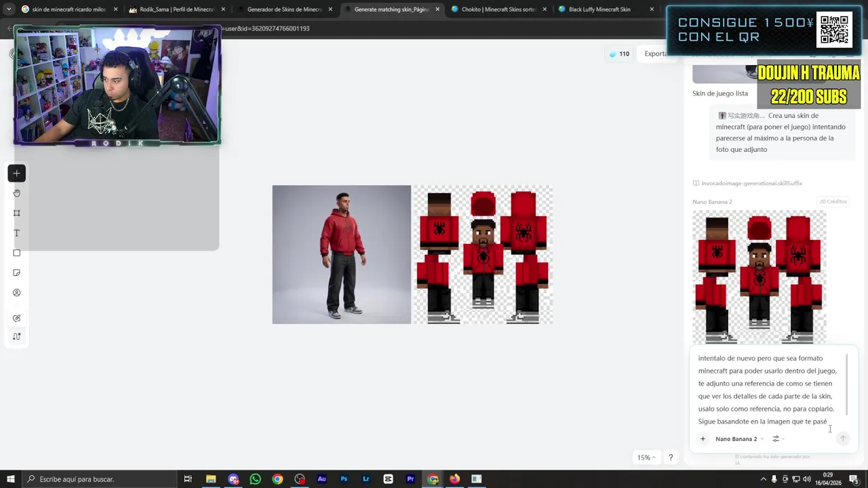Select the Frame tool in left toolbar
This screenshot has width=868, height=488.
coord(17,213)
